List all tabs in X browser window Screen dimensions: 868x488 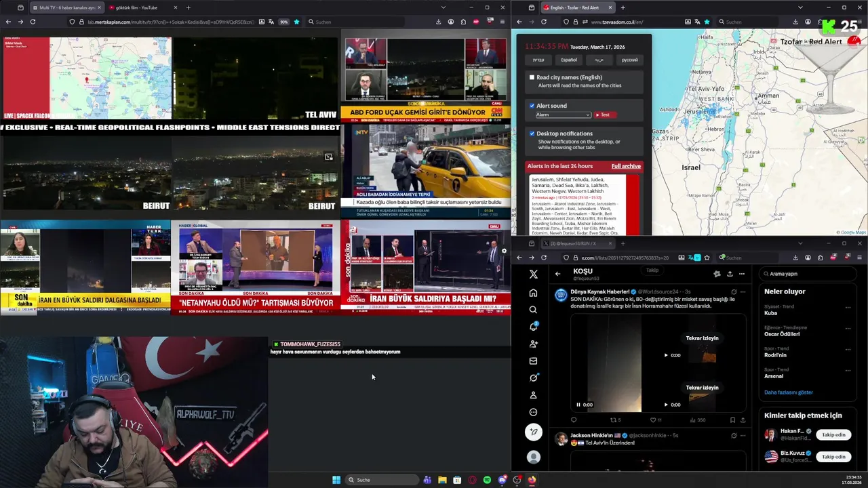(800, 243)
